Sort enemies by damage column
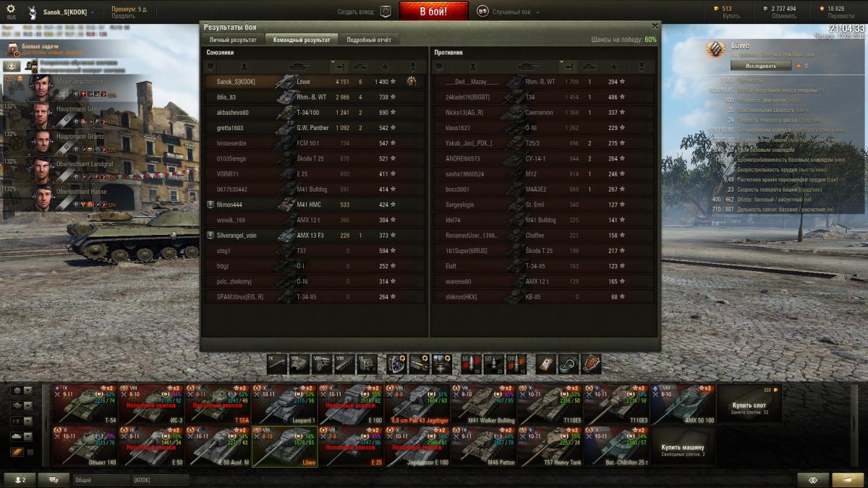868x488 pixels. 569,67
